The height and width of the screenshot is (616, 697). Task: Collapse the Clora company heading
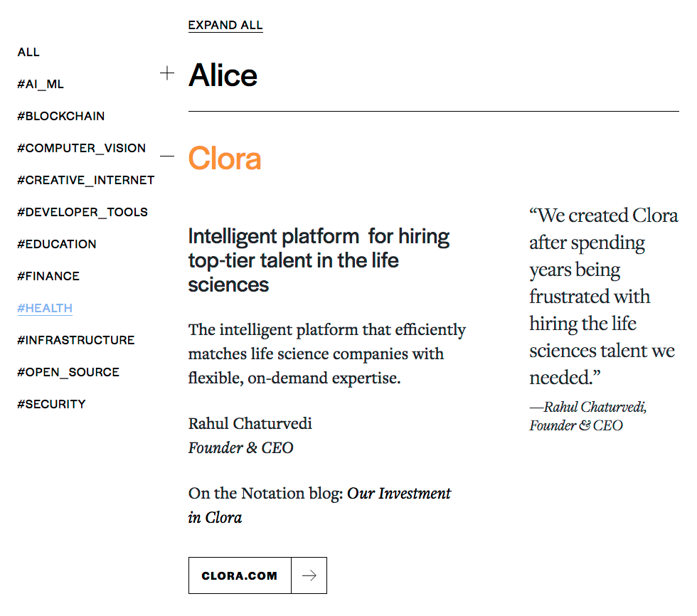tap(225, 159)
